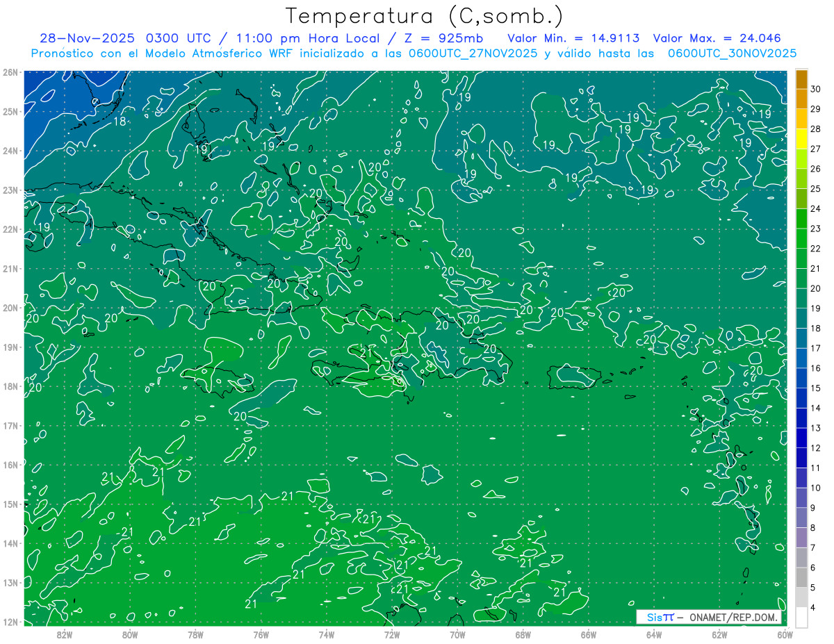Click the '80W' longitude label
The image size is (834, 644).
[x=130, y=634]
